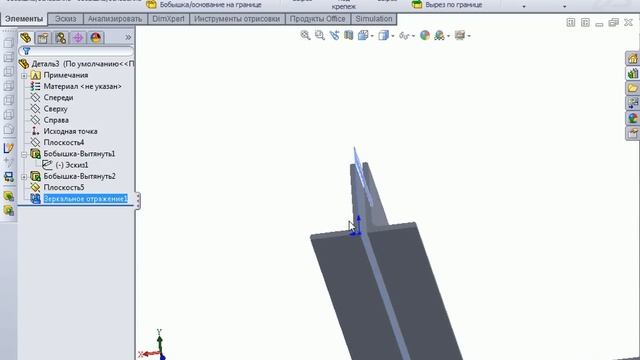Click Вырез по границе button label
640x360 pixels.
(453, 5)
